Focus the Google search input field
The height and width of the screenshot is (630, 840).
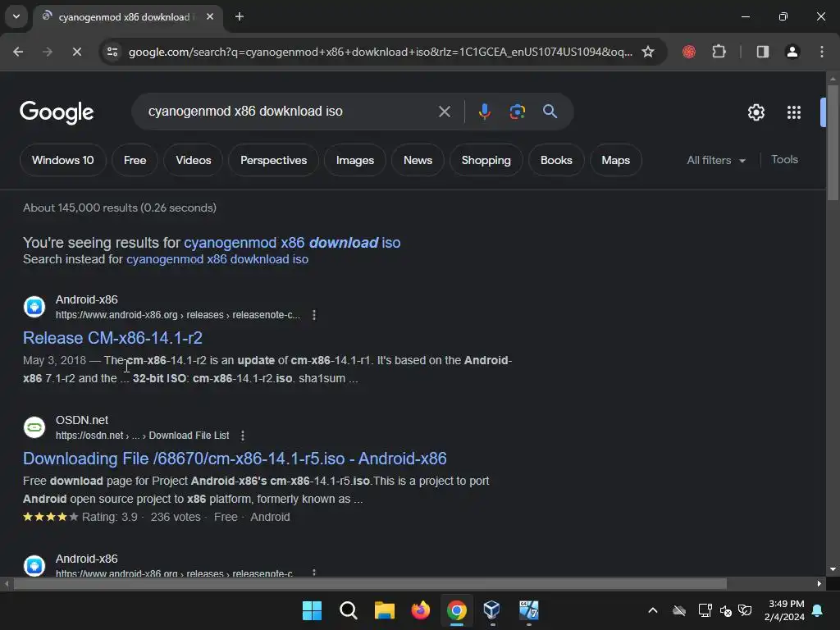tap(290, 112)
